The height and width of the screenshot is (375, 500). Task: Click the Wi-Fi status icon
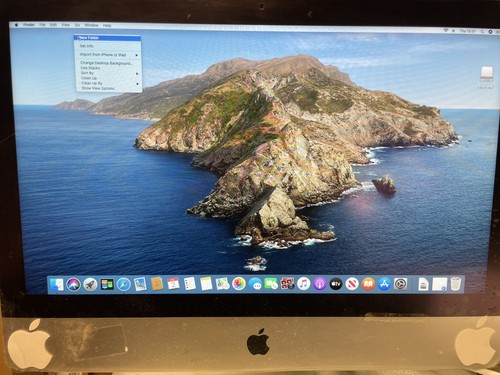446,30
